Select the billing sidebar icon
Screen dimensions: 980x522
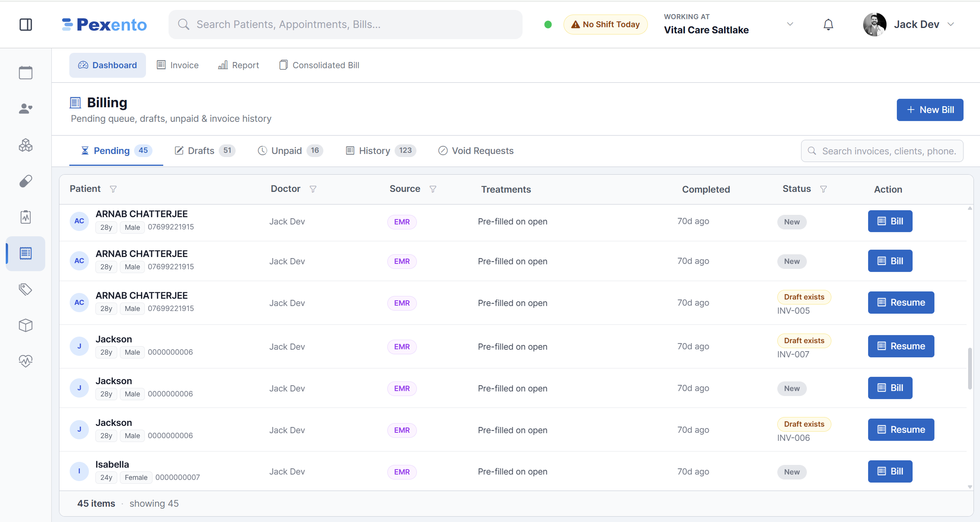click(x=26, y=253)
